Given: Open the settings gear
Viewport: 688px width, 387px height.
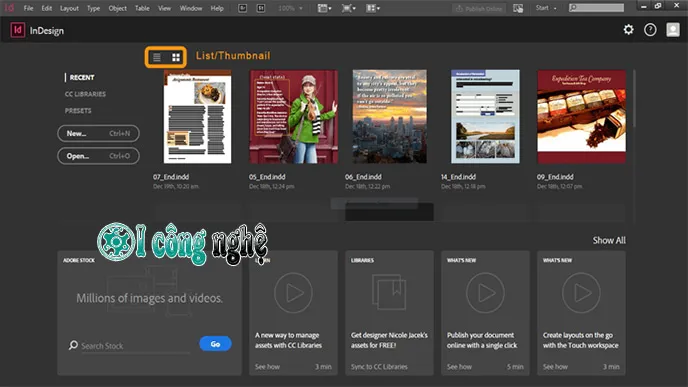Looking at the screenshot, I should (x=628, y=29).
